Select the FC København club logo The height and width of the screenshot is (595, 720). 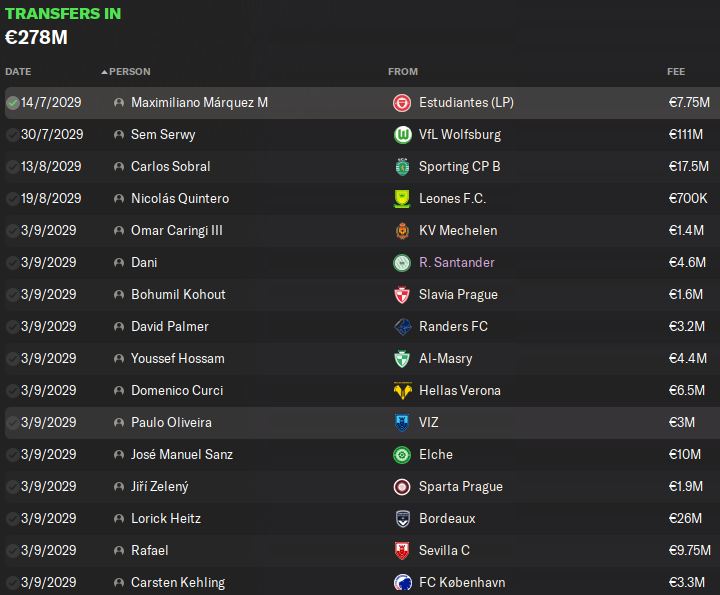(402, 583)
